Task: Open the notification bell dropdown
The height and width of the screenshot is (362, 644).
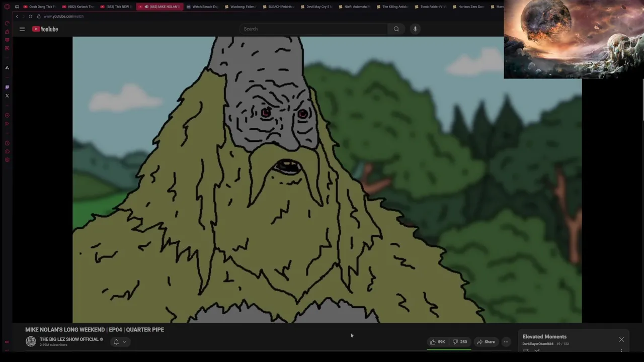Action: click(120, 342)
